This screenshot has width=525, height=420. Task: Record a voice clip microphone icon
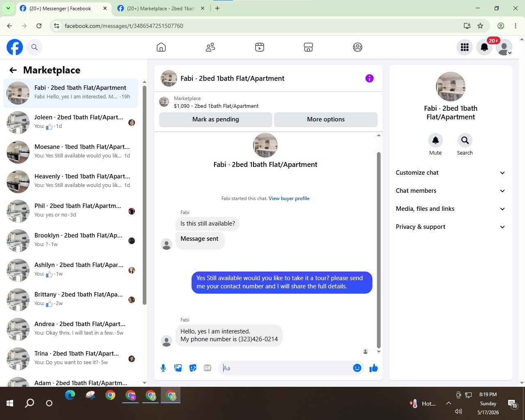(x=163, y=368)
